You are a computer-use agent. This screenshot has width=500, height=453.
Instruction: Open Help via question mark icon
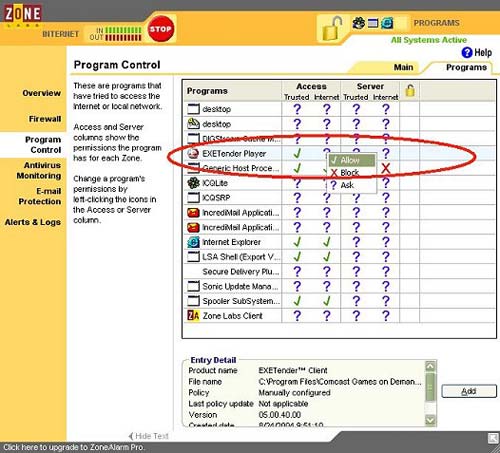pyautogui.click(x=467, y=52)
